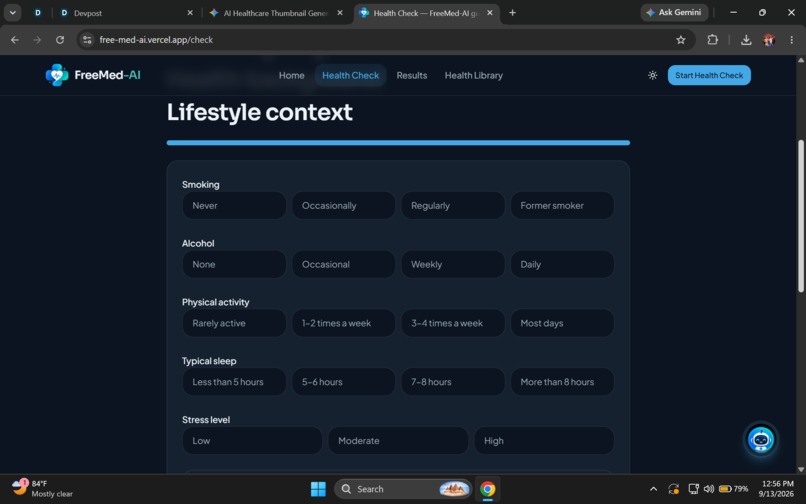
Task: Select None for Alcohol
Action: click(x=234, y=264)
